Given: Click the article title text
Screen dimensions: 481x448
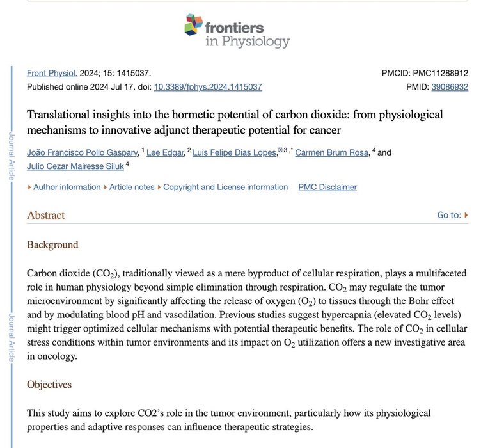Looking at the screenshot, I should click(x=235, y=122).
